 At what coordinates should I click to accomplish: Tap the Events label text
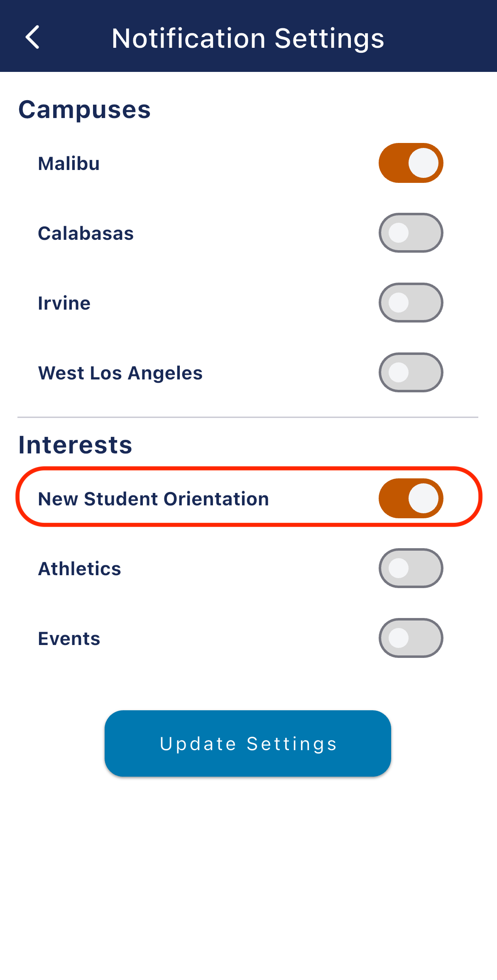coord(69,638)
